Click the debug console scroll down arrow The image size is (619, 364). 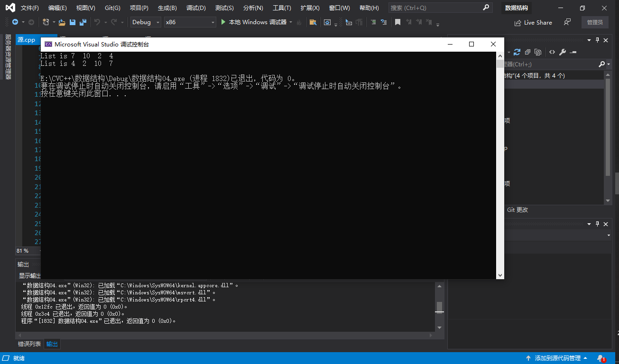[500, 275]
